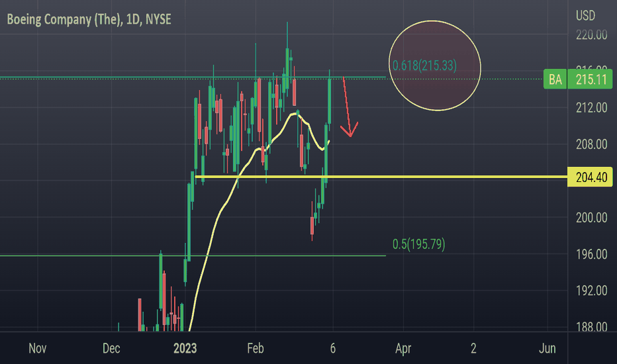Click the 208.00 price axis value
The width and height of the screenshot is (617, 364).
tap(591, 144)
